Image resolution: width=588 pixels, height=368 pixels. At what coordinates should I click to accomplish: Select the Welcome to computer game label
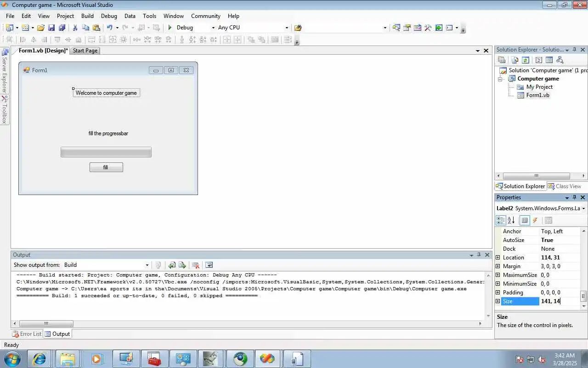point(106,93)
